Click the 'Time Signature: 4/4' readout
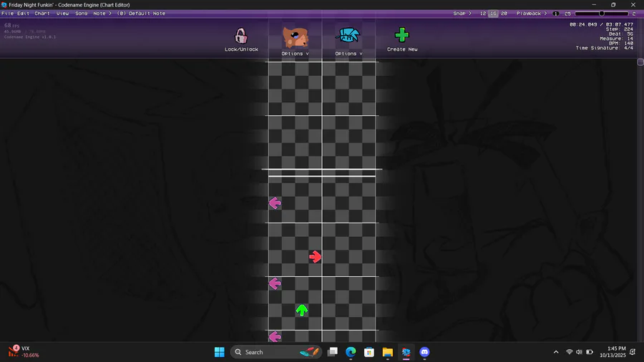Image resolution: width=644 pixels, height=362 pixels. [604, 48]
